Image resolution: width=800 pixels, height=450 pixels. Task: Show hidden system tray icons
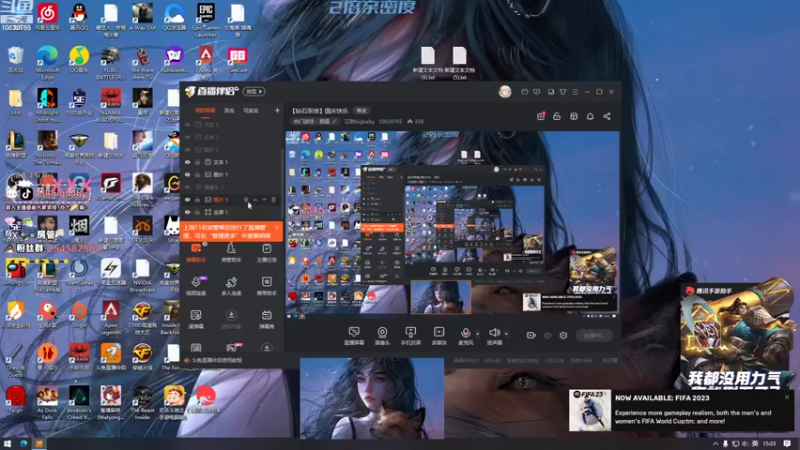pyautogui.click(x=715, y=444)
